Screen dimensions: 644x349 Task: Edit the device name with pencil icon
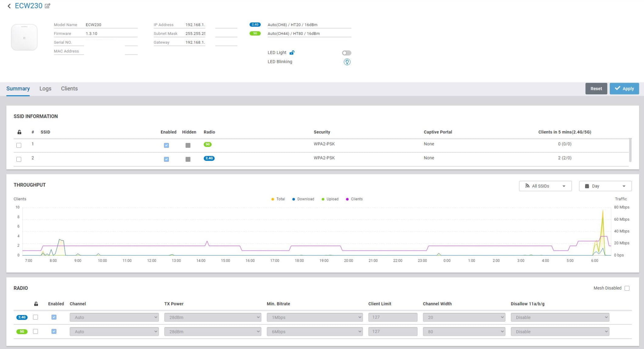click(x=47, y=6)
